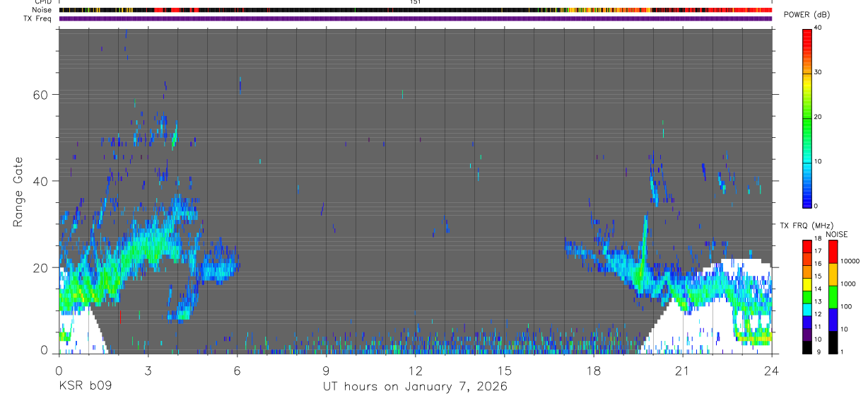Viewport: 868px width, 401px height.
Task: Click the 18 label on TX frequency scale
Action: point(817,238)
